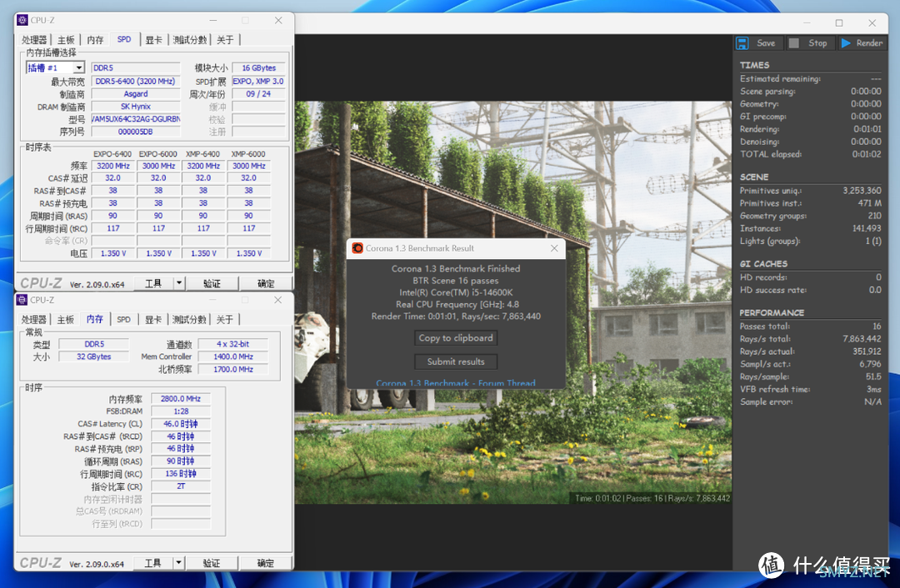Screen dimensions: 900x588
Task: Click the Stop square icon in Corona
Action: pyautogui.click(x=794, y=43)
